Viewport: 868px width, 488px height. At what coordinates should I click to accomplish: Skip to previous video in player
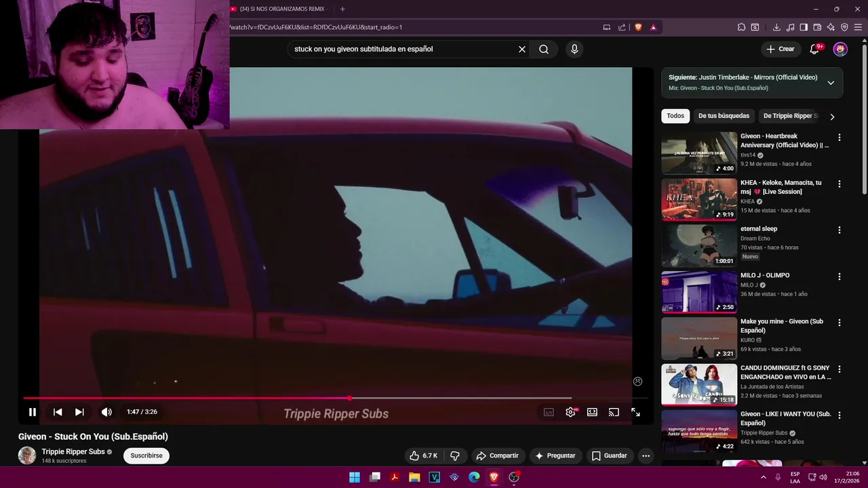(58, 412)
